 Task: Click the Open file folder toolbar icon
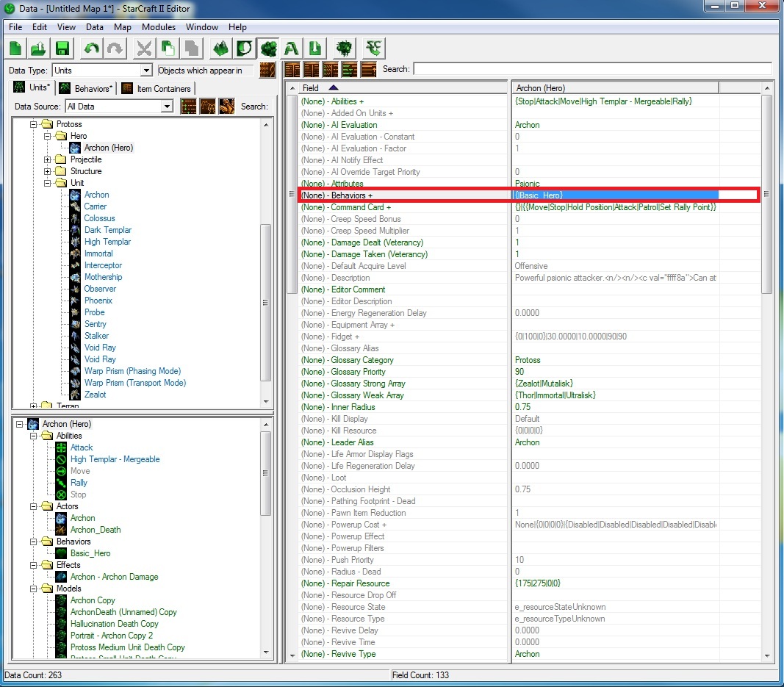(39, 48)
